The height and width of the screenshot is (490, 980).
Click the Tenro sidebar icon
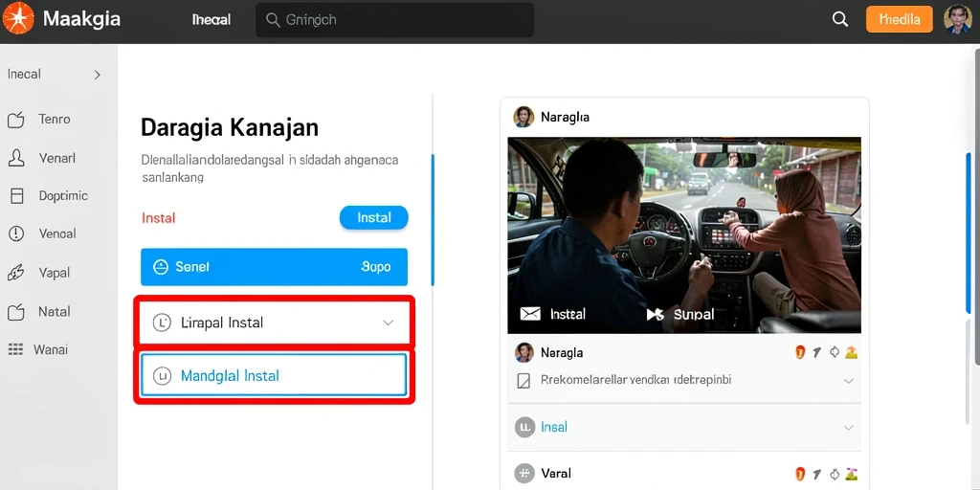click(15, 120)
